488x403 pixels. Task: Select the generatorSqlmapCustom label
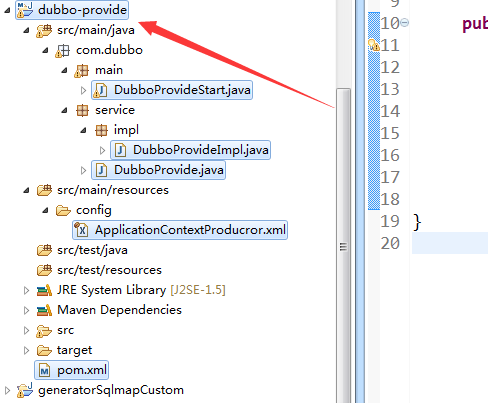point(111,390)
